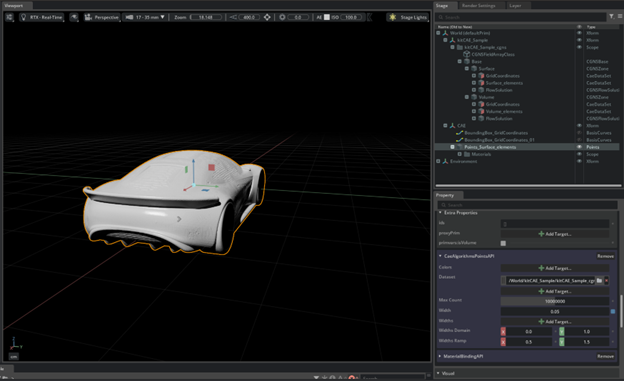The width and height of the screenshot is (624, 381).
Task: Toggle the AE auto exposure checkbox
Action: (x=327, y=17)
